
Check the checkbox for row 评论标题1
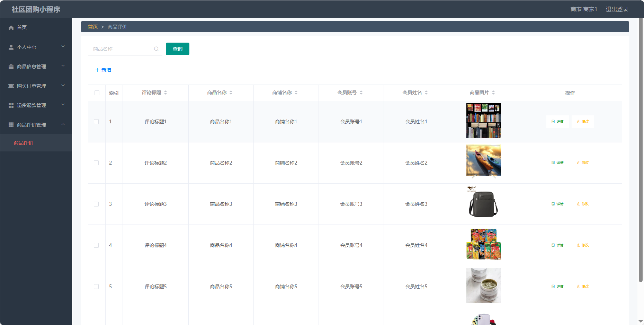pos(96,122)
